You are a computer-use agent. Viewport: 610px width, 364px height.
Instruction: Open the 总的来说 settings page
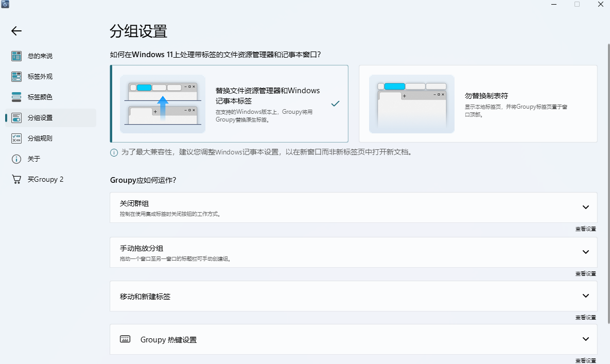tap(50, 56)
